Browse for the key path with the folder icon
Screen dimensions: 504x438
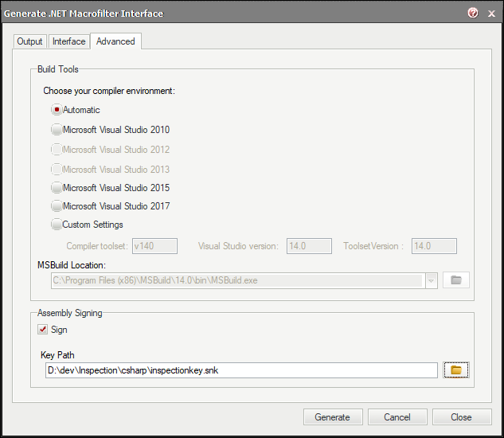coord(455,370)
